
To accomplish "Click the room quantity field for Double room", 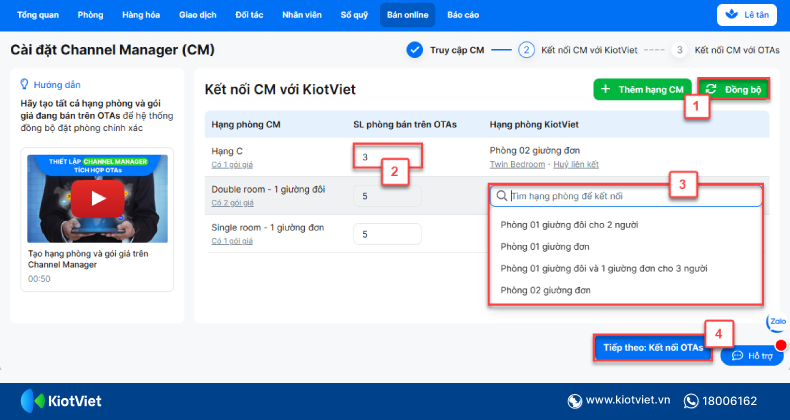I will click(387, 196).
